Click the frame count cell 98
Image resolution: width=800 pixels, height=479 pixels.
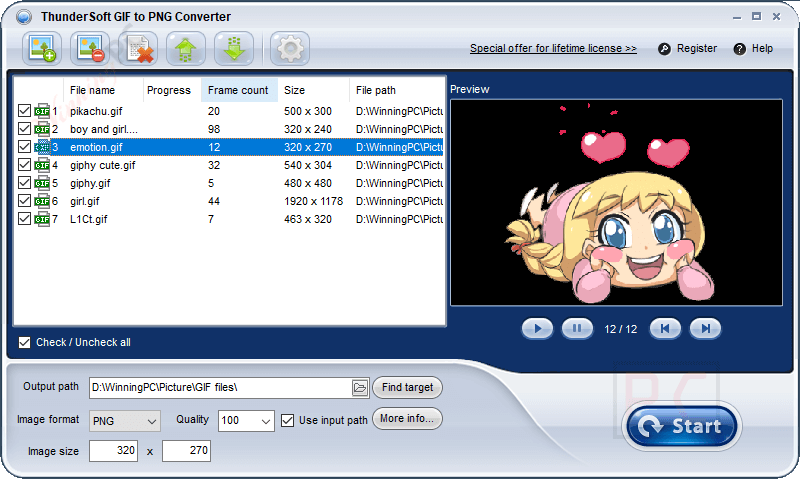coord(214,130)
